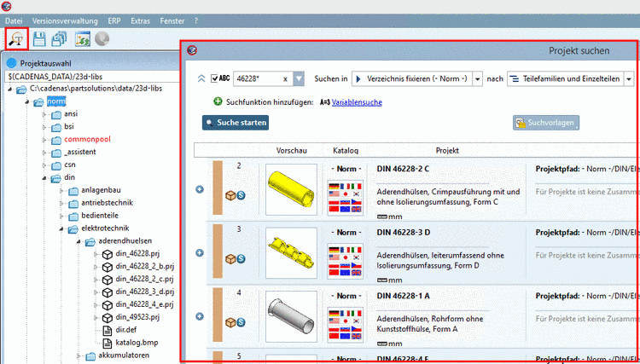Open the Verzeichnis fixieren dropdown arrow
640x364 pixels.
pyautogui.click(x=478, y=79)
